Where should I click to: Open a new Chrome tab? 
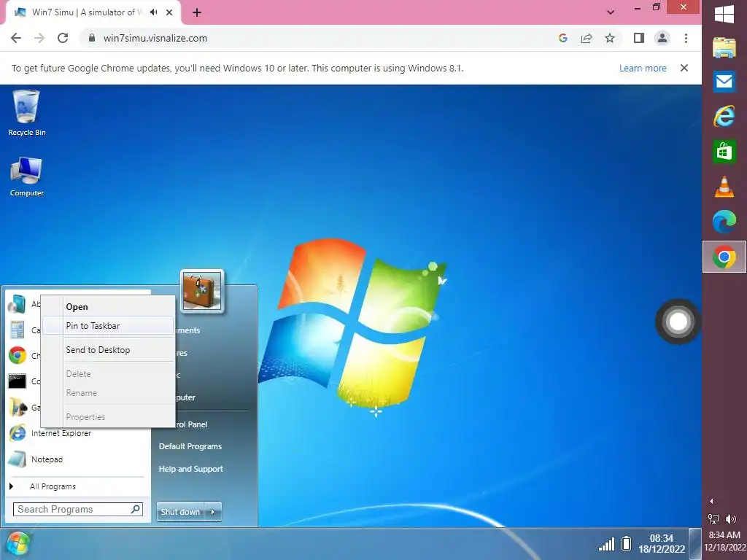pyautogui.click(x=197, y=12)
